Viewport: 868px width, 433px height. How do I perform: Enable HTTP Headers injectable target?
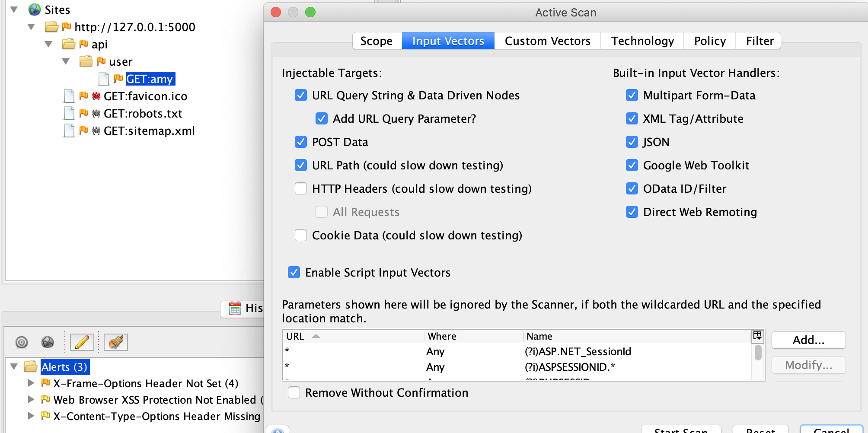tap(300, 188)
